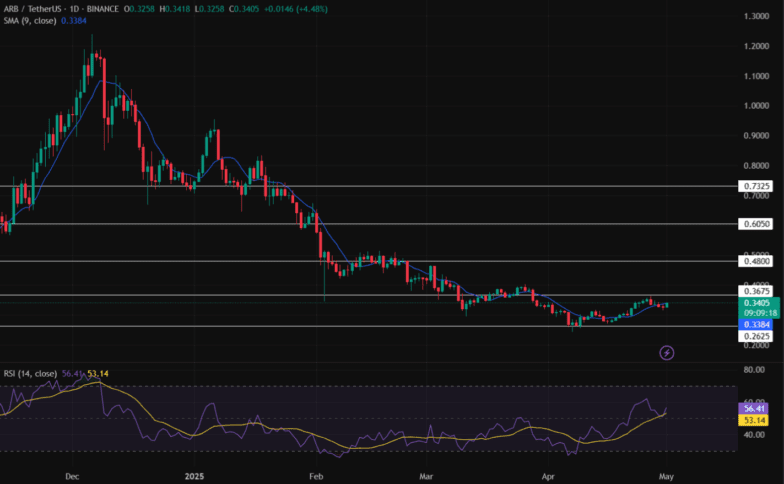The width and height of the screenshot is (784, 484).
Task: Click the 0.4800 horizontal line price label
Action: click(x=755, y=261)
